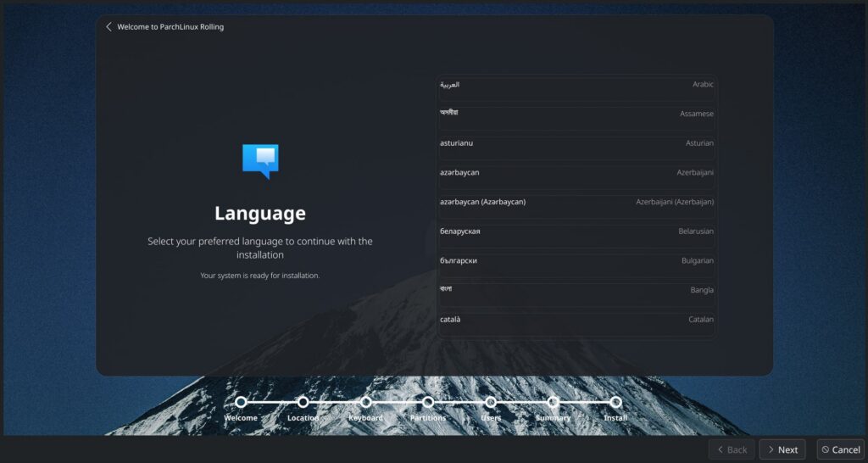This screenshot has height=463, width=868.
Task: Open the Keyboard step marker
Action: pos(365,402)
